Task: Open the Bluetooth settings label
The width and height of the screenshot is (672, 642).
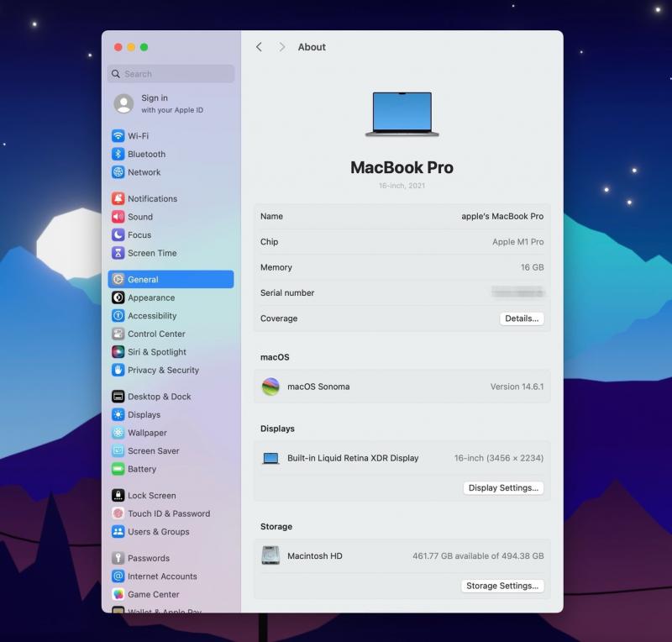Action: click(146, 154)
